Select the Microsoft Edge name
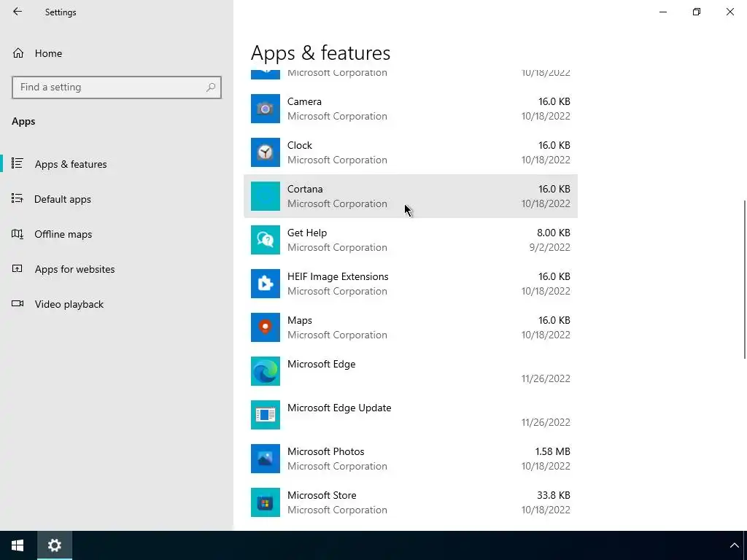Screen dimensions: 747x560 point(321,365)
